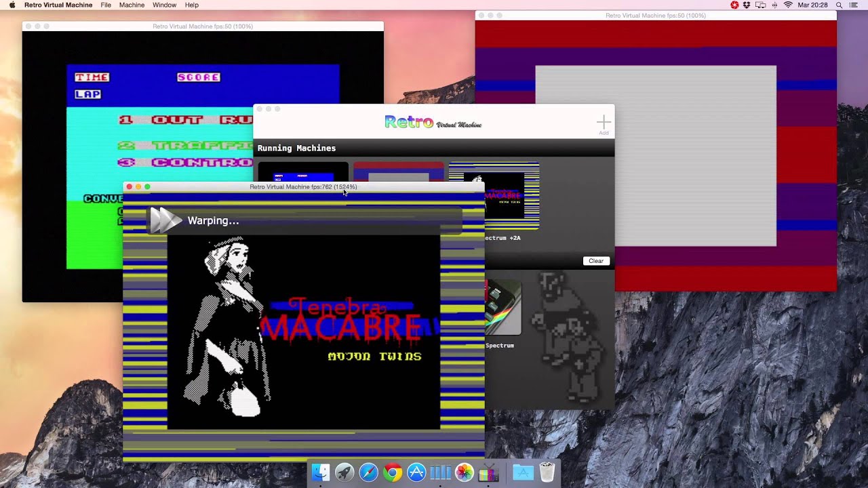The image size is (868, 488).
Task: Open the Machine menu
Action: click(132, 5)
